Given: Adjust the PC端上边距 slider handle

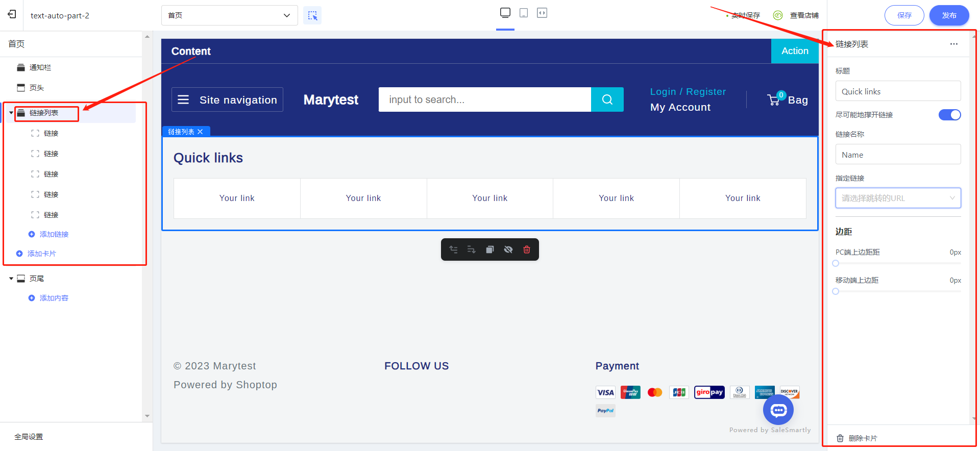Looking at the screenshot, I should coord(836,263).
